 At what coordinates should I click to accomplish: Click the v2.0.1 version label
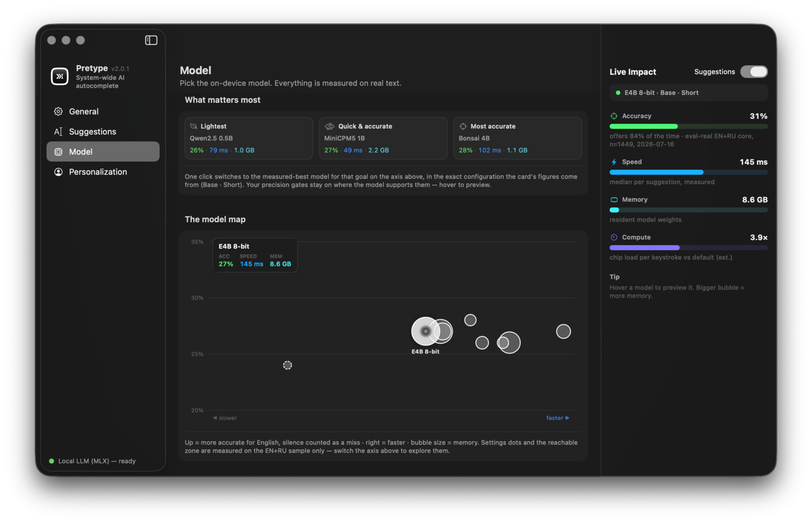tap(120, 69)
